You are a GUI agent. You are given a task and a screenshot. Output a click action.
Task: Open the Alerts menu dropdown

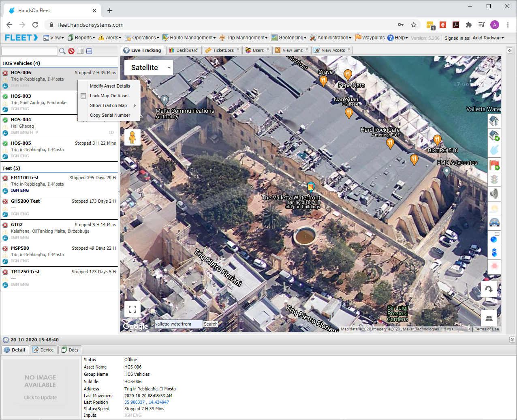[x=110, y=38]
